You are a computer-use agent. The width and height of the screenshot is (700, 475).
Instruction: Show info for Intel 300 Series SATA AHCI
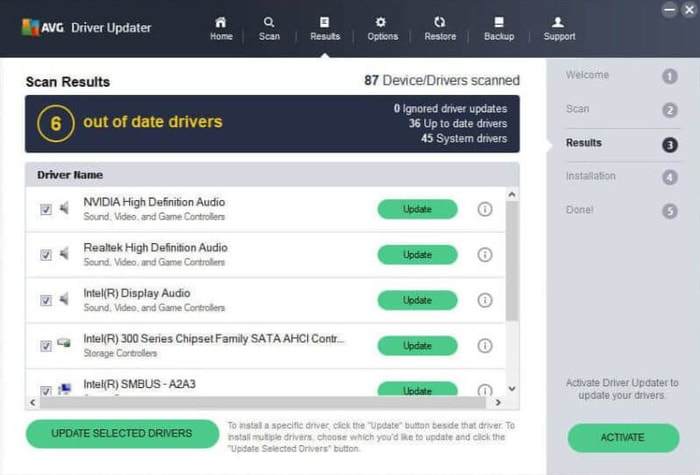pyautogui.click(x=485, y=346)
